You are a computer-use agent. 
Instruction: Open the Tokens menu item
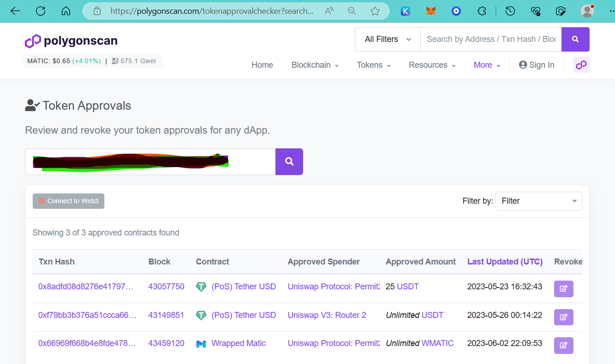373,65
